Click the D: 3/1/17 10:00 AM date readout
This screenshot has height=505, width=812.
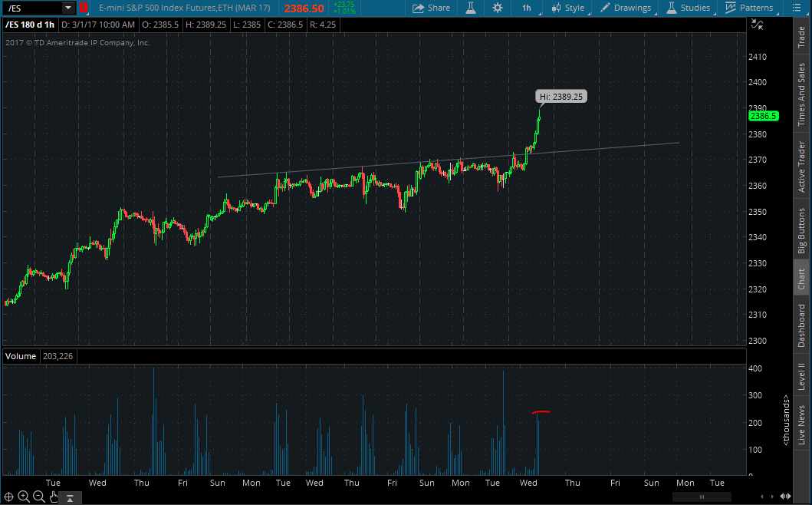98,25
